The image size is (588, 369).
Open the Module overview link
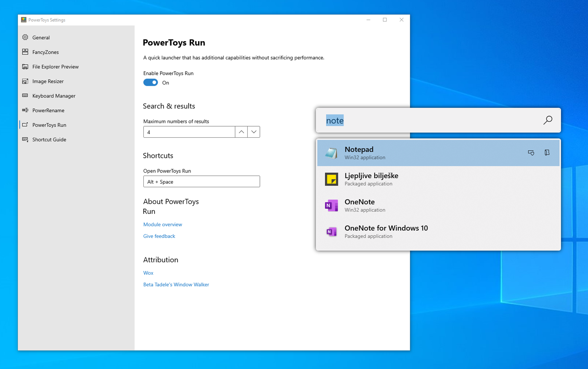click(162, 224)
